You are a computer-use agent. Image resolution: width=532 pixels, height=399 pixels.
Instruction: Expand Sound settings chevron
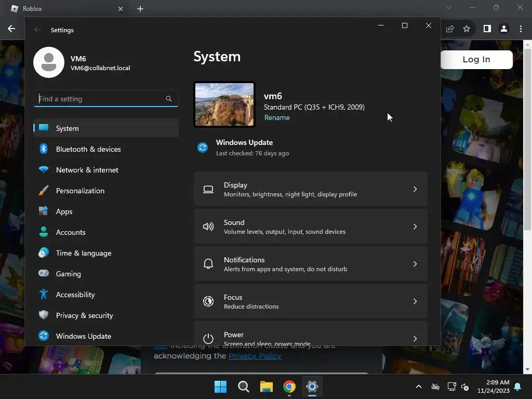(x=415, y=227)
